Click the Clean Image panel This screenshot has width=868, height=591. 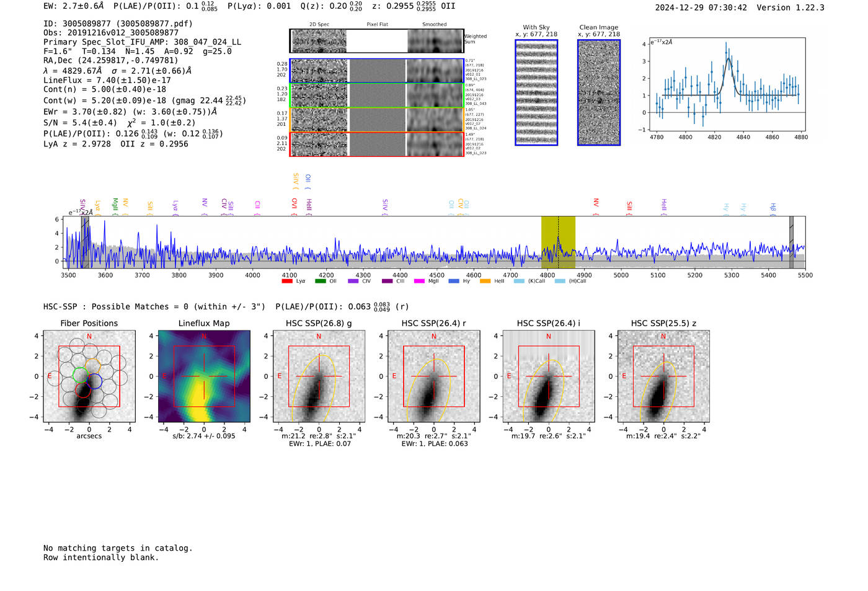point(599,92)
